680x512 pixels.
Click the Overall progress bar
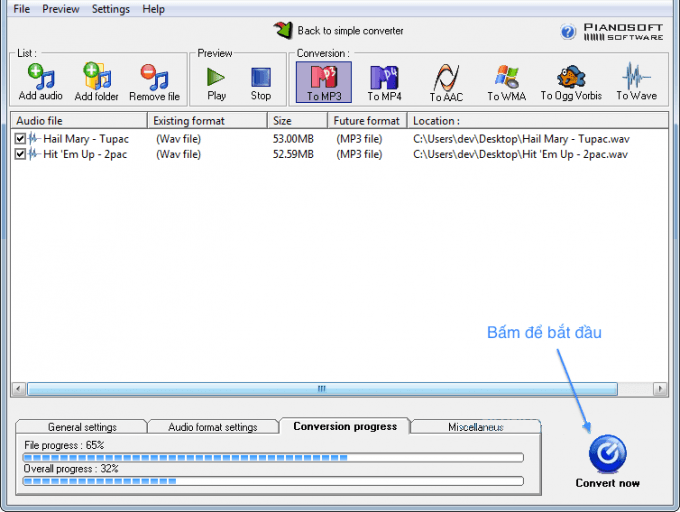[273, 481]
